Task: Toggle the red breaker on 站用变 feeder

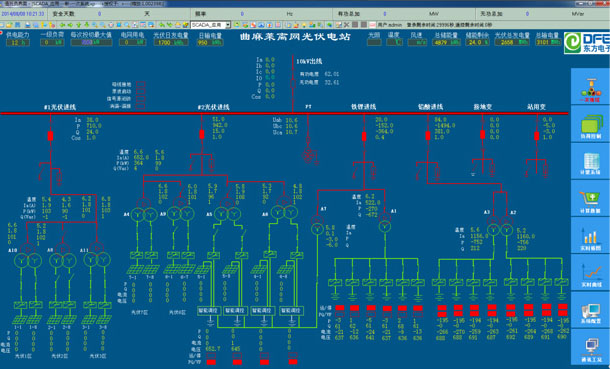Action: (536, 136)
